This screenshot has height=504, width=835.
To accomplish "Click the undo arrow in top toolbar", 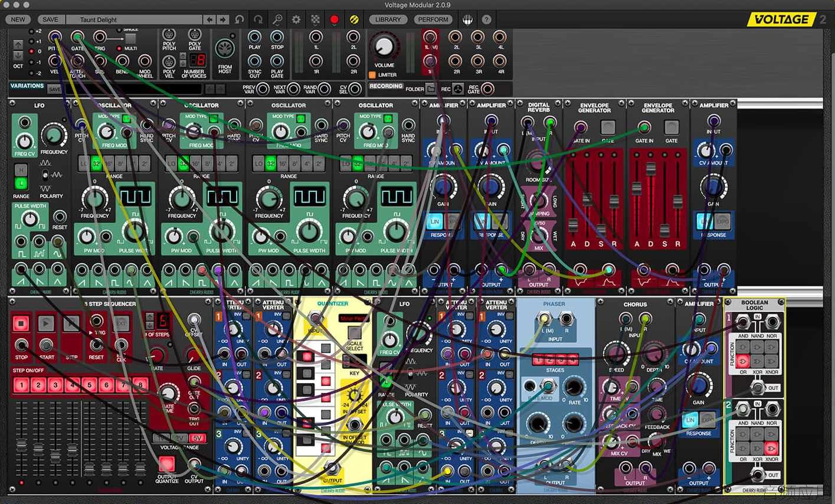I will (x=240, y=19).
